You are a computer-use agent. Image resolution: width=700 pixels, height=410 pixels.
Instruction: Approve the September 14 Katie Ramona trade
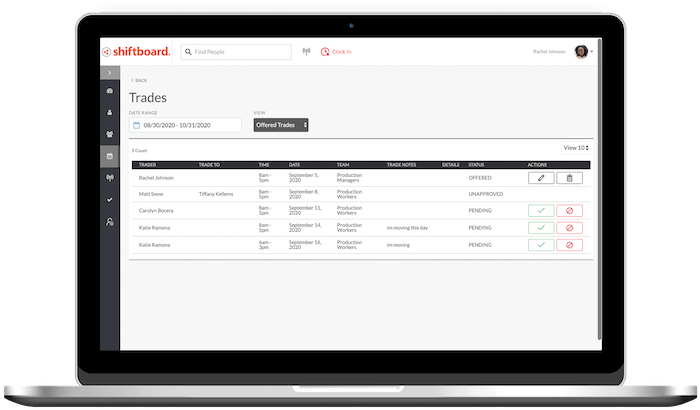click(x=541, y=228)
